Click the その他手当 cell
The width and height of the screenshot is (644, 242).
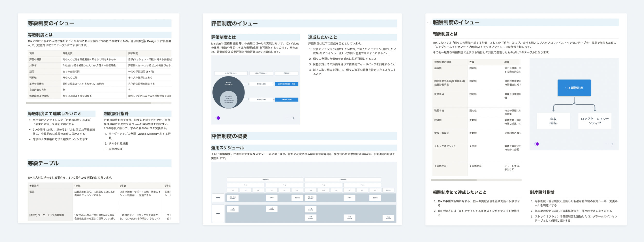[450, 169]
